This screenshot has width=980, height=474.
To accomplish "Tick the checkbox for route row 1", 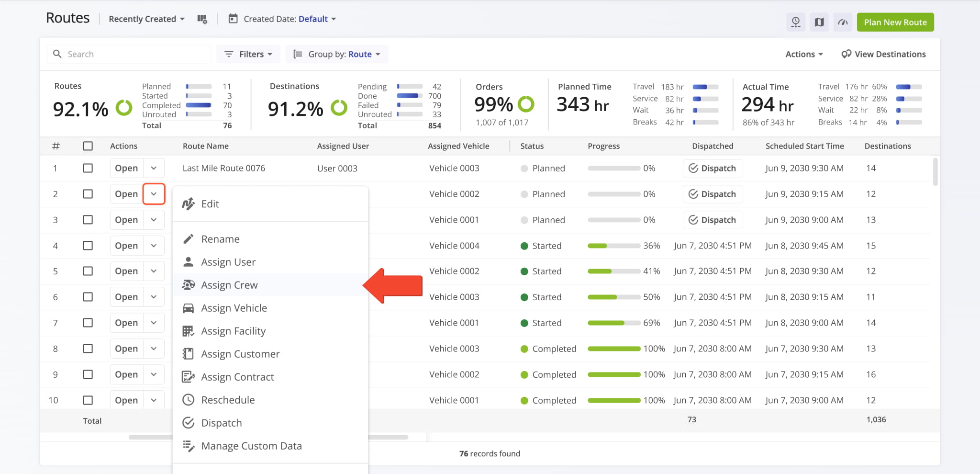I will (x=88, y=168).
